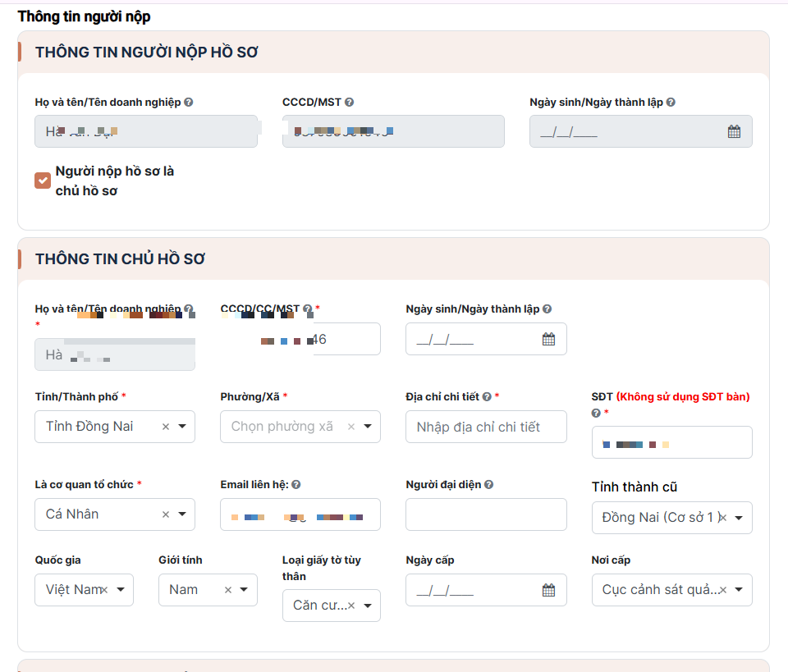The image size is (788, 672).
Task: Click the Địa chỉ chi tiết input field
Action: tap(485, 427)
